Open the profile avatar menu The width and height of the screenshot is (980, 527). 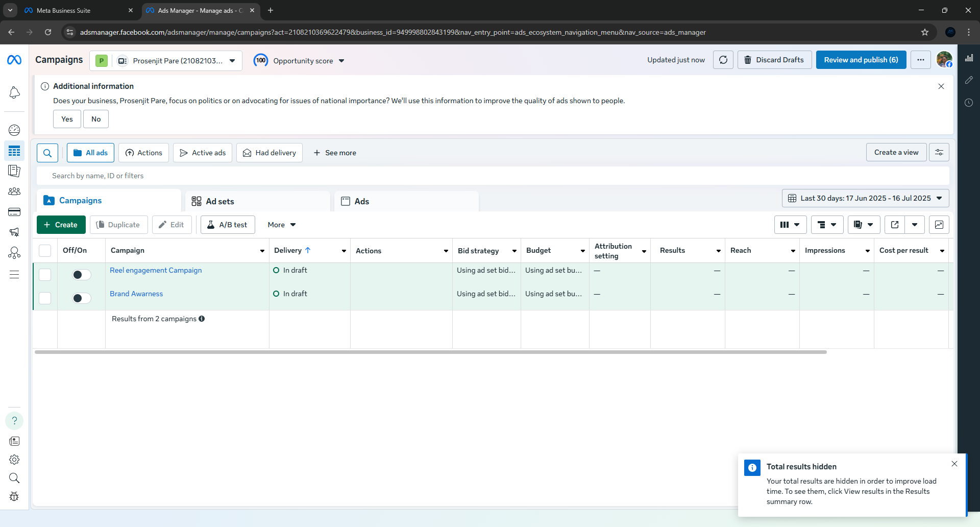tap(944, 60)
